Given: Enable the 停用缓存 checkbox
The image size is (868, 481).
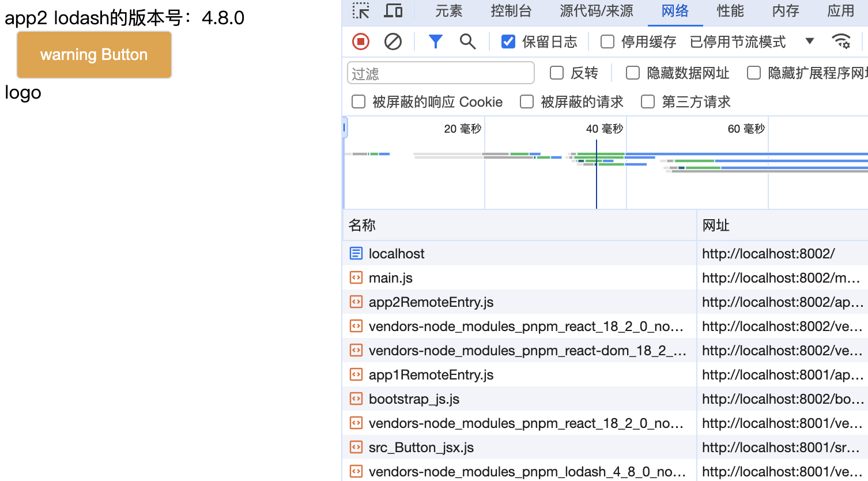Looking at the screenshot, I should point(607,42).
